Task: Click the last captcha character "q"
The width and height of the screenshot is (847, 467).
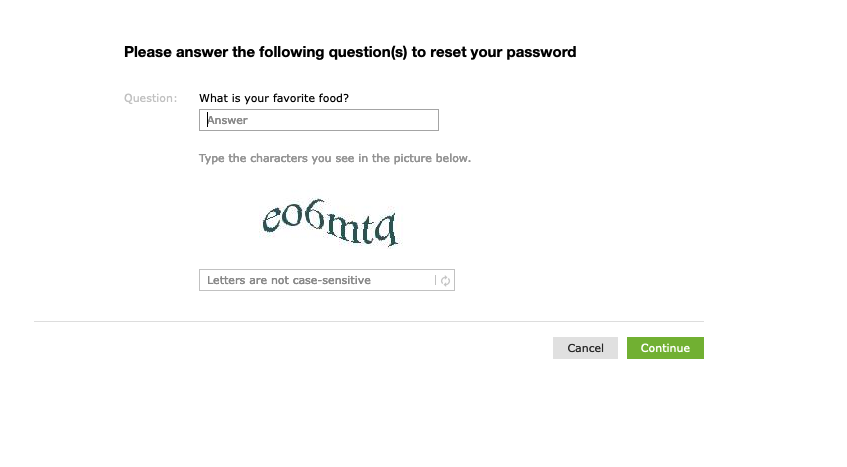Action: (385, 231)
